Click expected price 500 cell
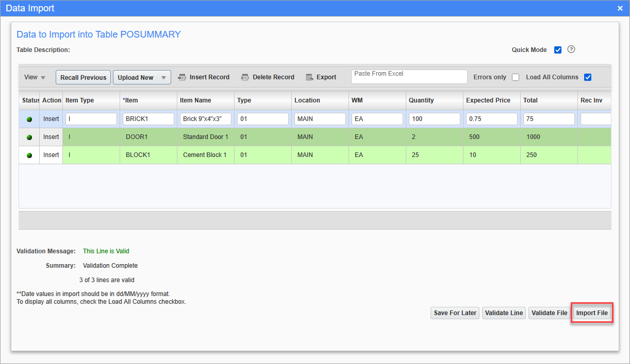 point(492,137)
